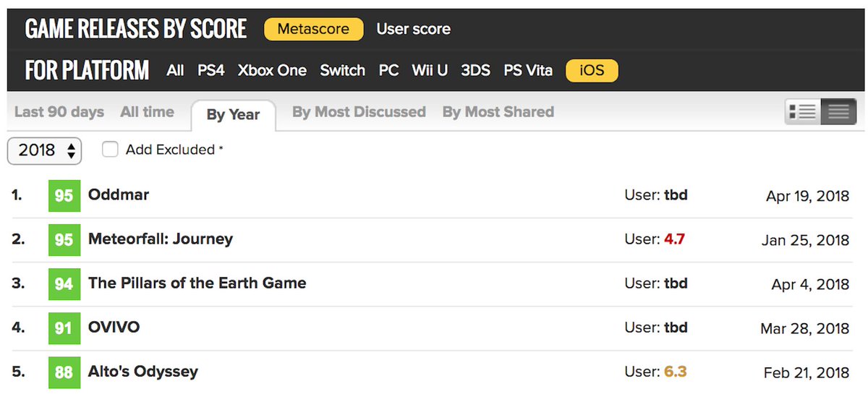Click the Feb 21, 2018 release date
This screenshot has height=394, width=868.
point(807,373)
